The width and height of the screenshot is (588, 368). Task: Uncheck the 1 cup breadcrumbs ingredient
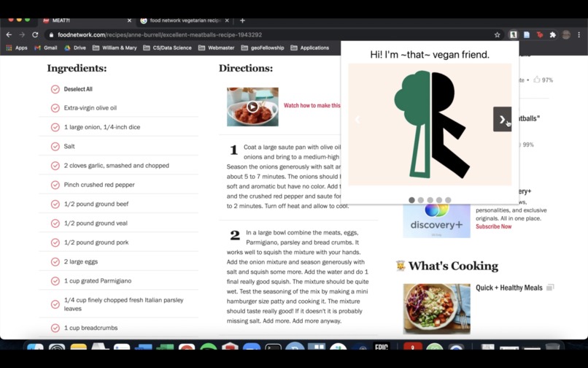click(55, 328)
